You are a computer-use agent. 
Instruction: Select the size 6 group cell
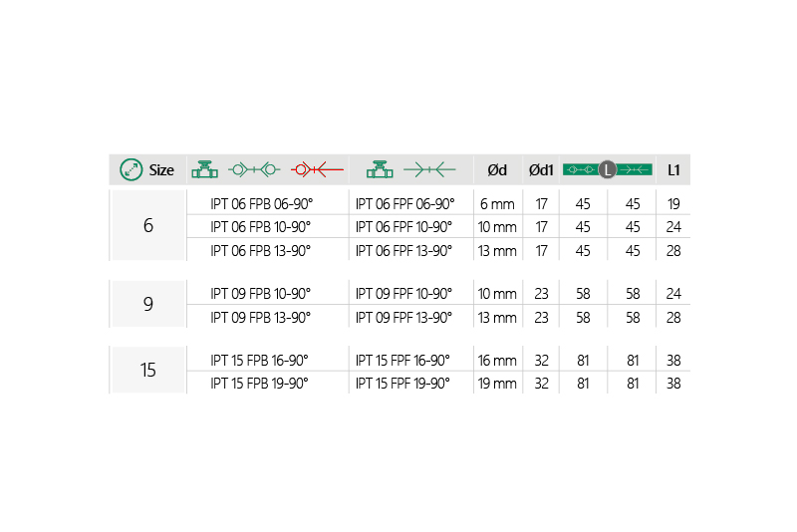point(148,226)
